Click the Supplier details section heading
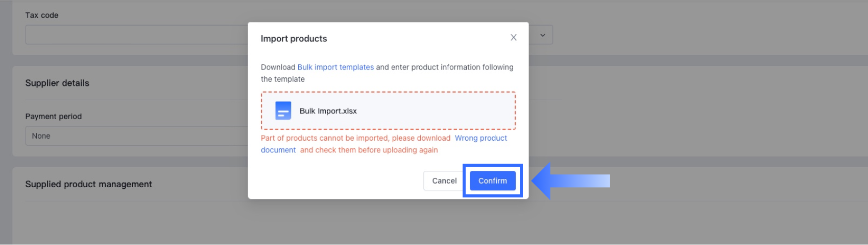This screenshot has height=245, width=868. coord(57,83)
